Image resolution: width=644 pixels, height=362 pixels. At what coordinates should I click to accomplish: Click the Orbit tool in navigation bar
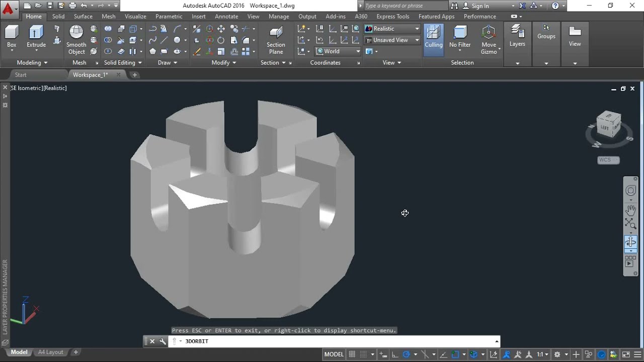tap(630, 242)
